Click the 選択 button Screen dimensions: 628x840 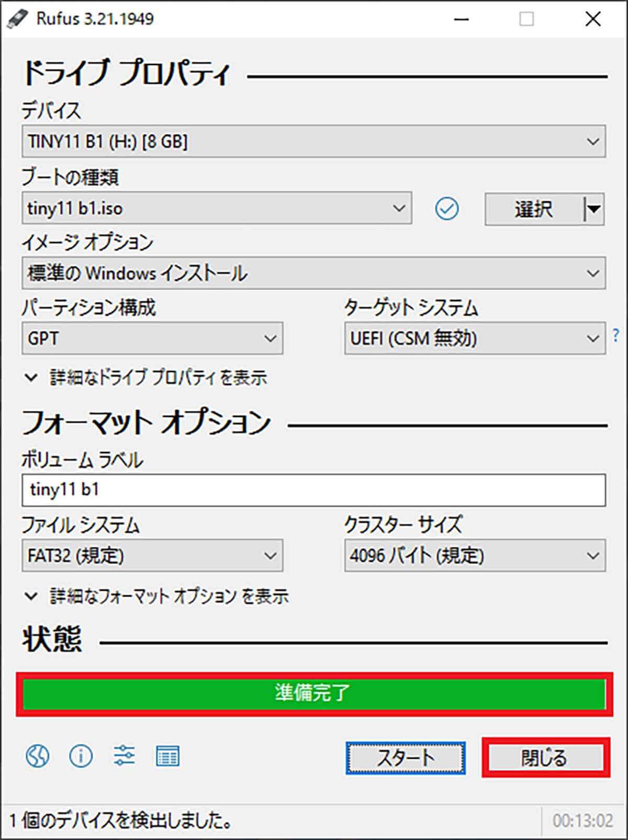click(534, 209)
